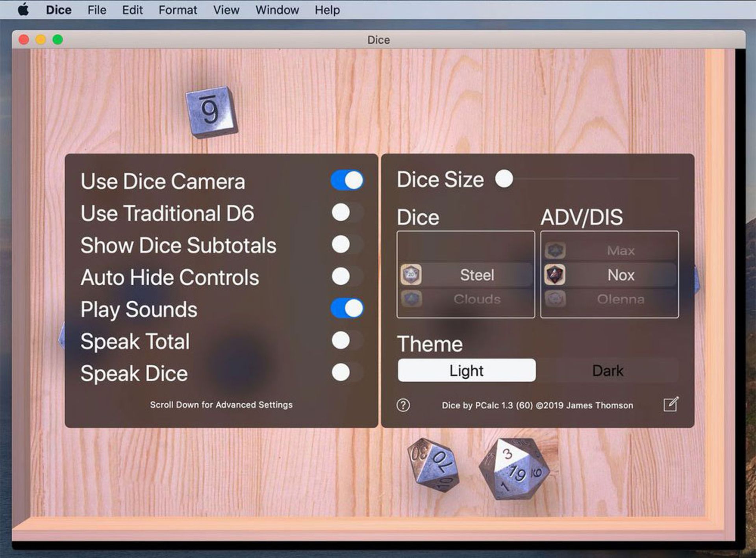Turn off Play Sounds switch
The image size is (756, 558).
(347, 308)
